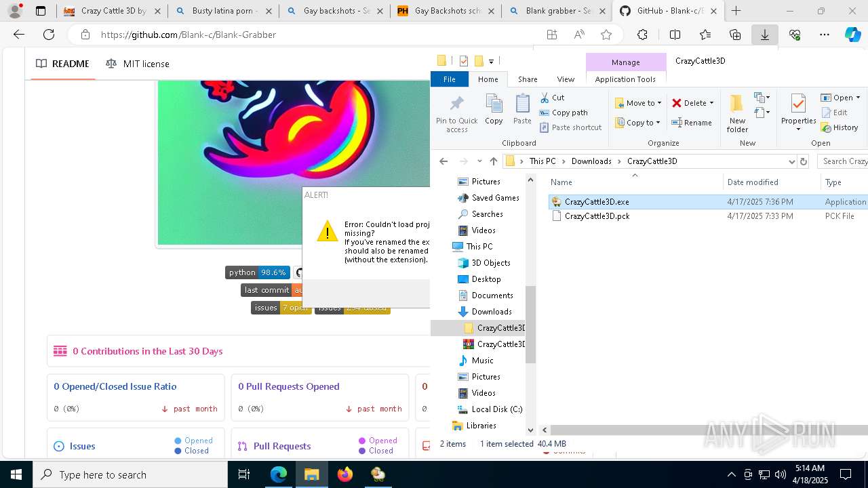Click Rename in Organize group
This screenshot has height=488, width=868.
point(692,123)
